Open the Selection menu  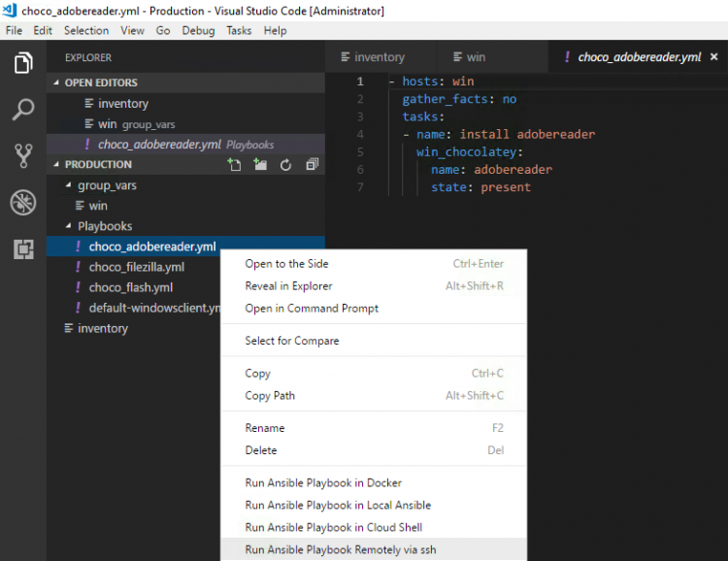tap(86, 31)
